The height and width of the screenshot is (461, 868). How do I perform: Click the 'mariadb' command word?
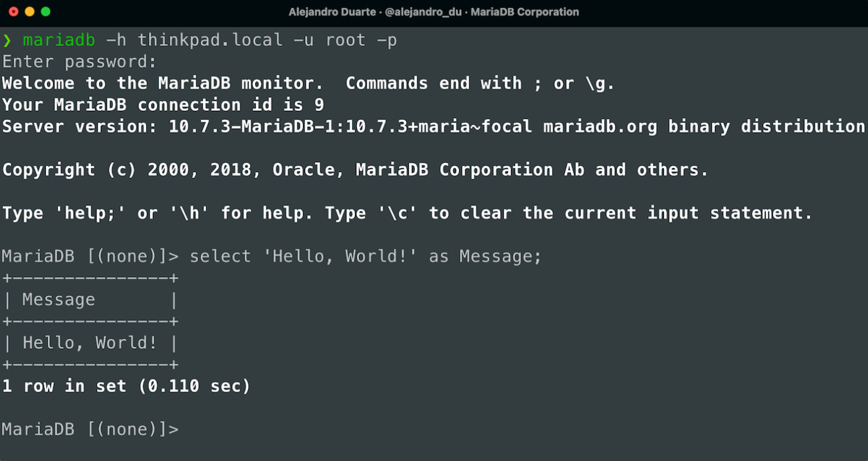pos(59,40)
